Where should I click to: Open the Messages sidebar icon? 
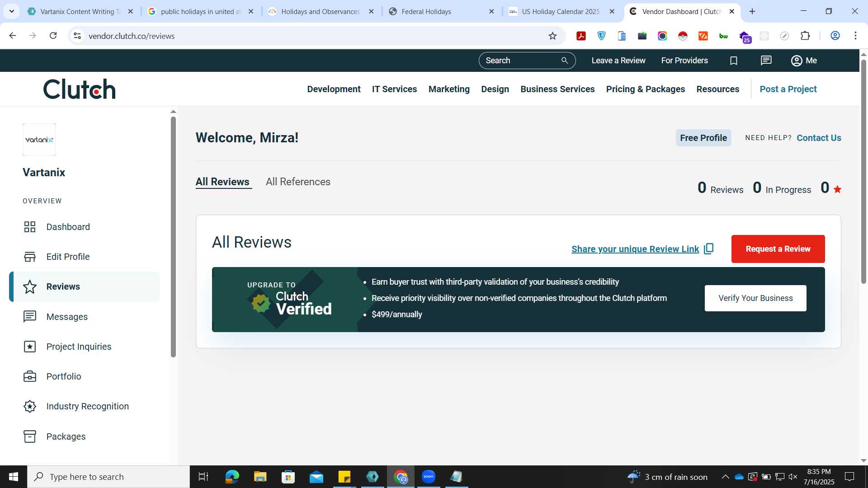[x=30, y=317]
